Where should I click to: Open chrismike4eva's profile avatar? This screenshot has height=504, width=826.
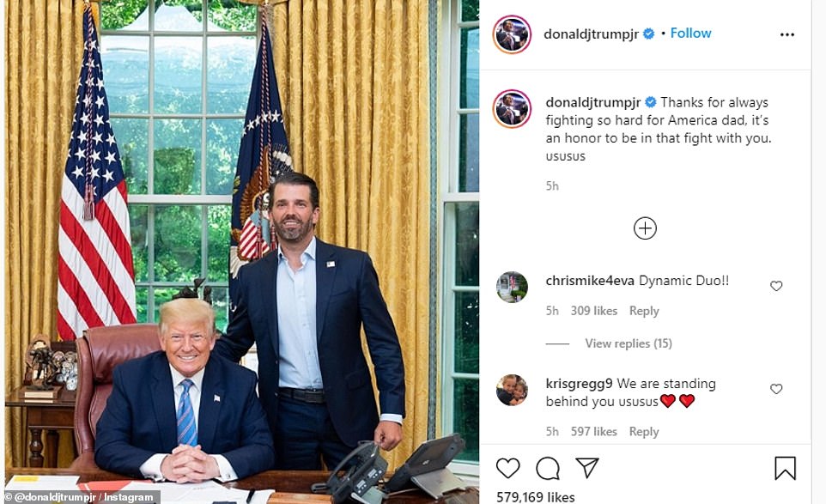click(x=512, y=287)
